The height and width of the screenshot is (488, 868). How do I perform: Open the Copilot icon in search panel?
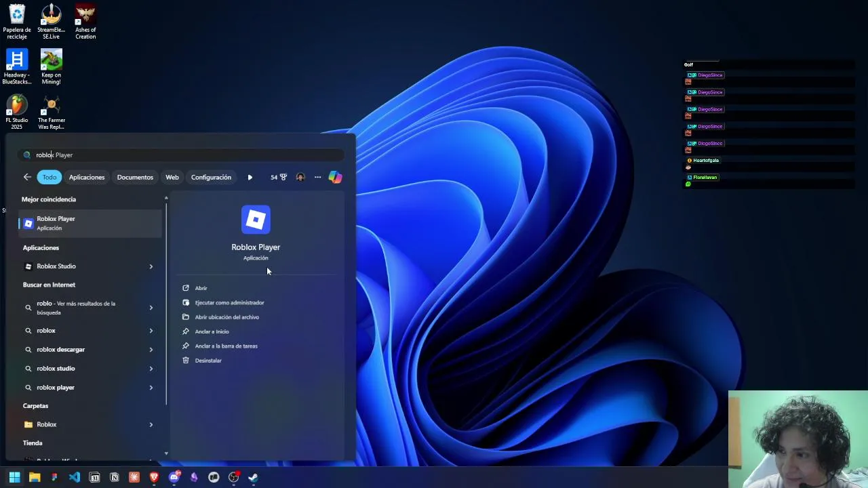(x=335, y=177)
